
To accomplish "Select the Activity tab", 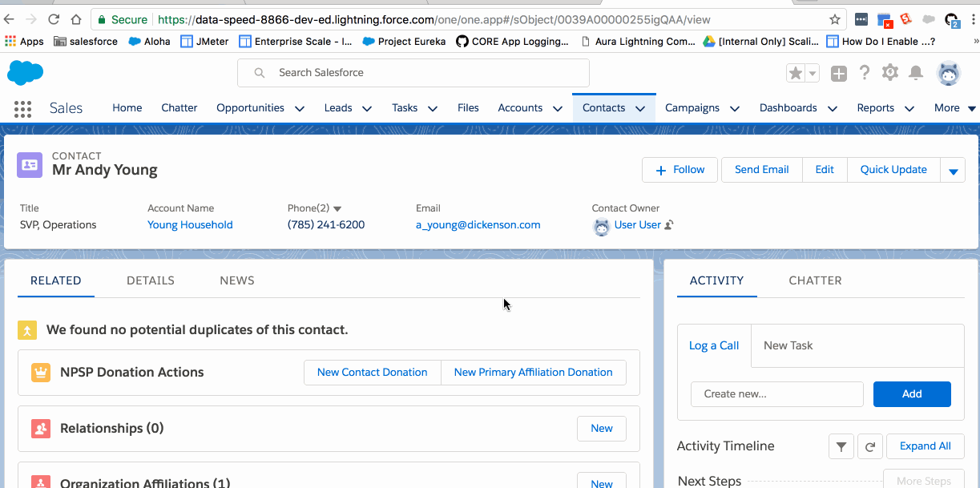I will click(x=717, y=280).
